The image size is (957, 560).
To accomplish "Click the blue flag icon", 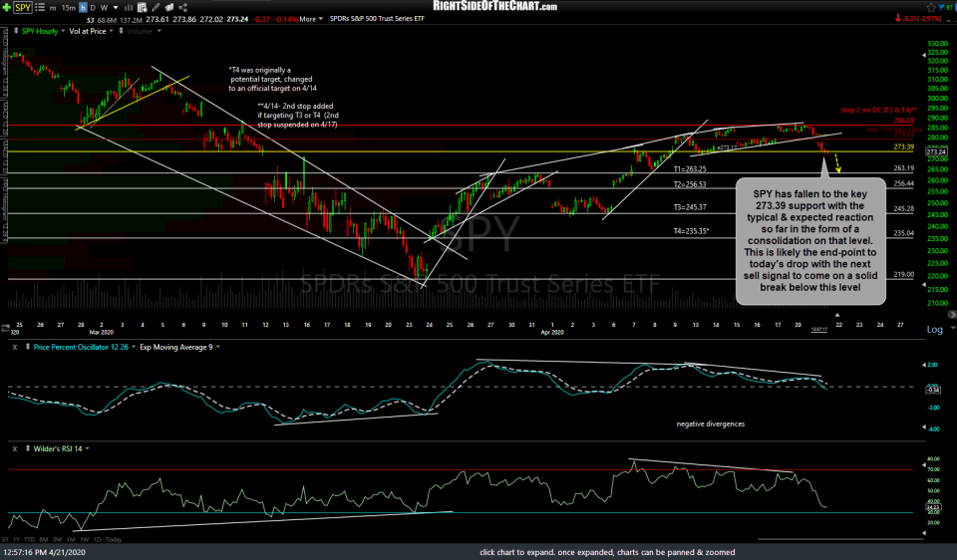I will tap(941, 7).
